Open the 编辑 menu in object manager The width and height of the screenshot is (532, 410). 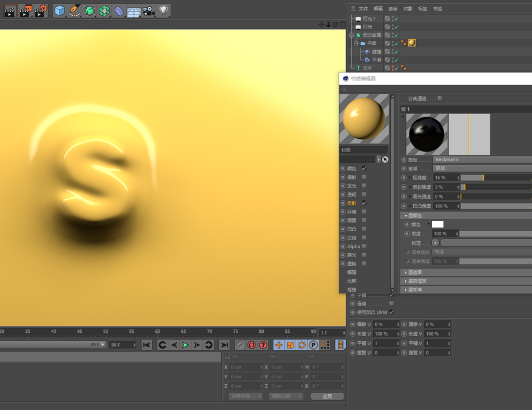coord(378,9)
